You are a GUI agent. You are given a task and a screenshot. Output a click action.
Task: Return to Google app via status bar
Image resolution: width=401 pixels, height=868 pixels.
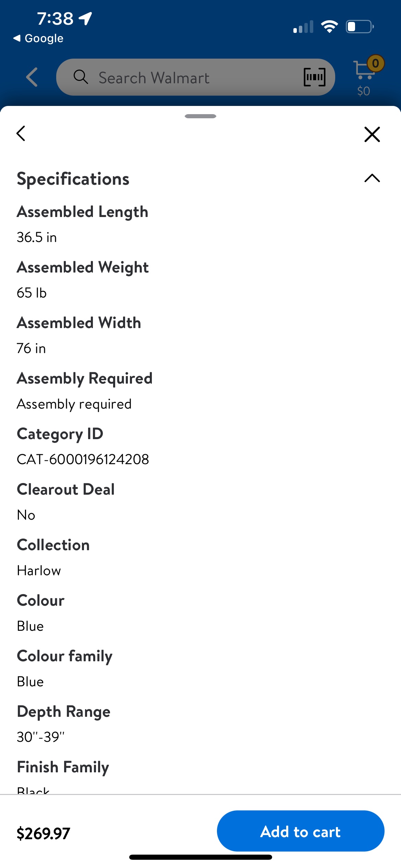[38, 38]
